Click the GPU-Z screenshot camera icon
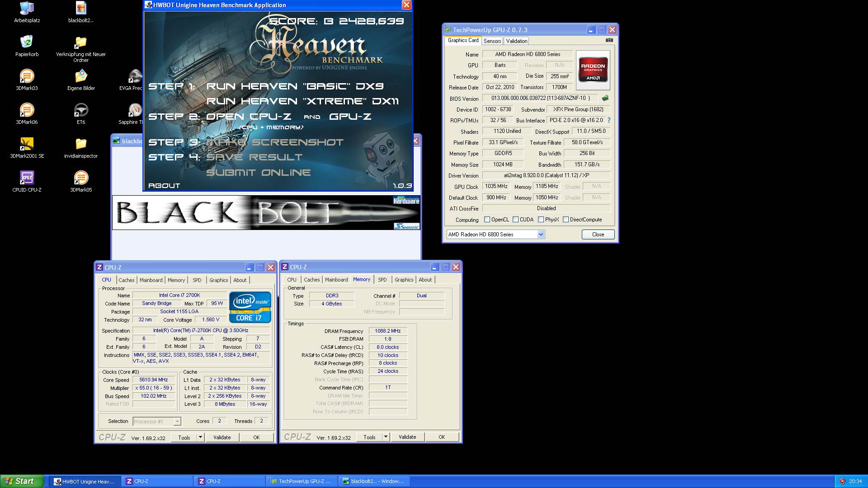868x488 pixels. point(609,40)
